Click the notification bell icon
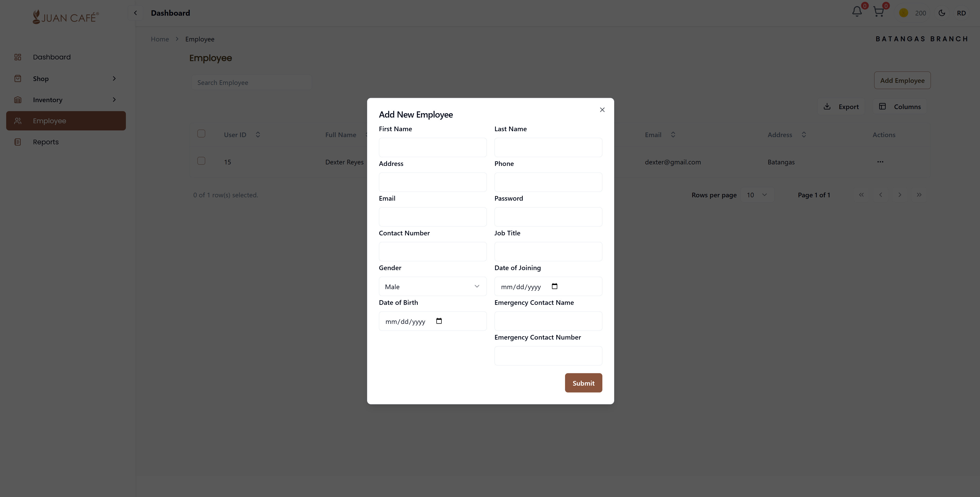980x497 pixels. point(857,12)
